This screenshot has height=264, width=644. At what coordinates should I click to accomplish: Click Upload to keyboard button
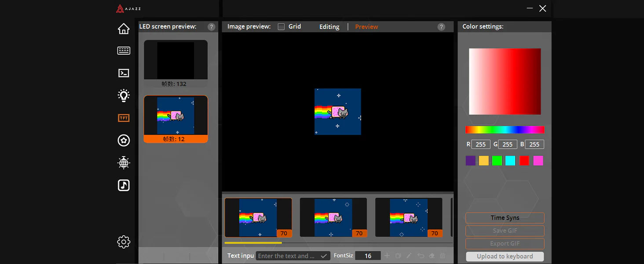coord(505,257)
